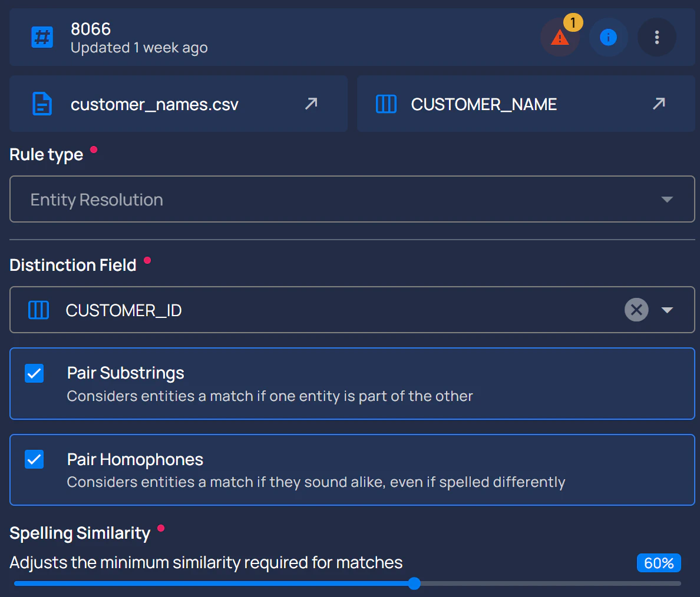Click the customer_names.csv file icon

tap(42, 104)
